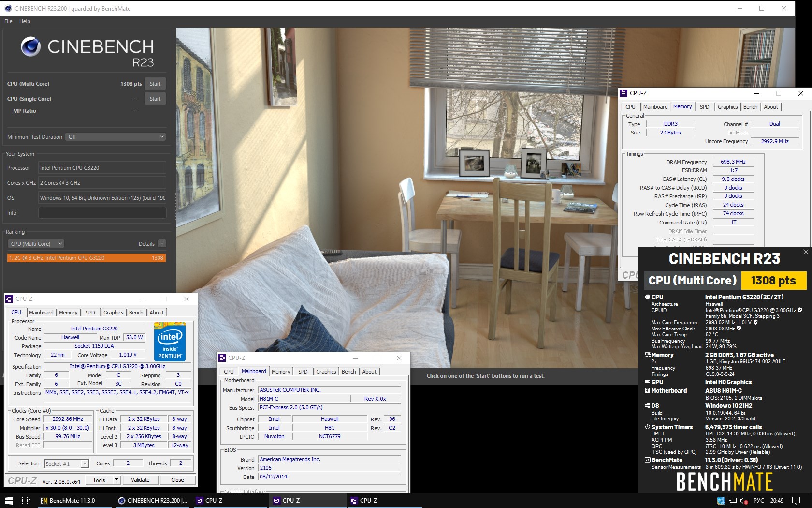Viewport: 812px width, 508px height.
Task: Select Memory tab in CPU-Z Mainboard window
Action: pos(281,372)
